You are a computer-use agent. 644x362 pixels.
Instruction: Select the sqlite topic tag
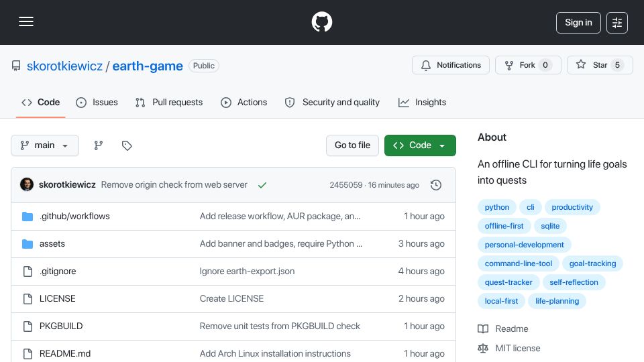click(x=550, y=226)
